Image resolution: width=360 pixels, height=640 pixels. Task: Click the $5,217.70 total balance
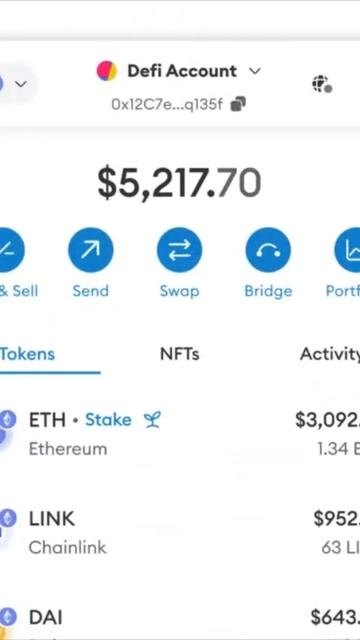coord(179,183)
